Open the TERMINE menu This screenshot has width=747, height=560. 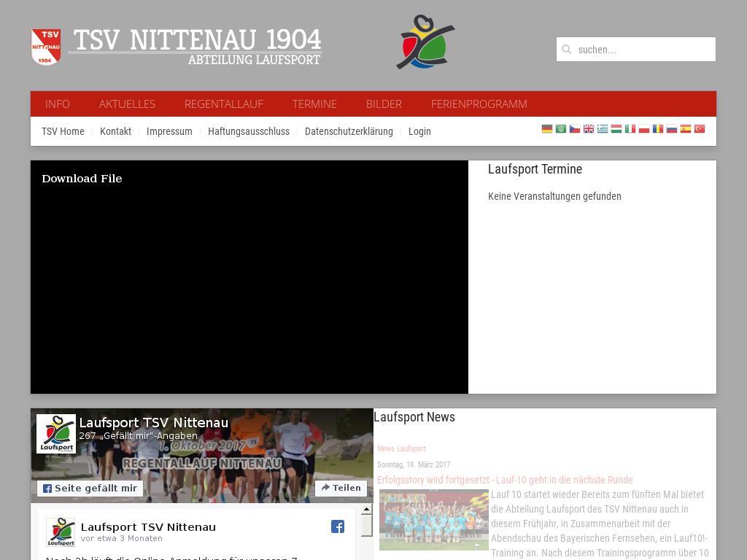point(314,104)
